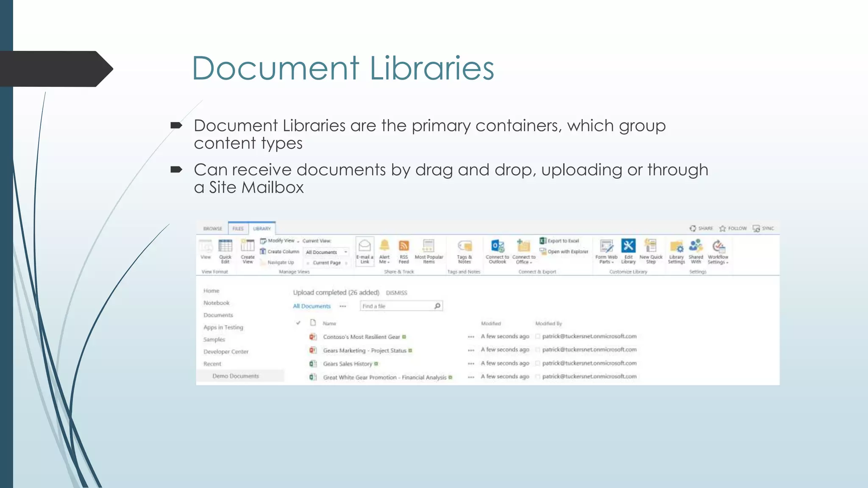
Task: Open Home in left navigation
Action: pyautogui.click(x=211, y=291)
